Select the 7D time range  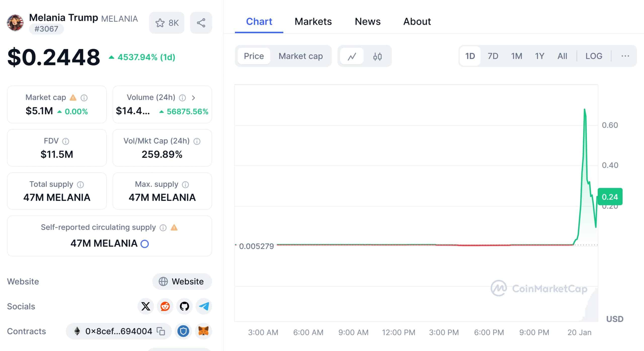click(493, 56)
